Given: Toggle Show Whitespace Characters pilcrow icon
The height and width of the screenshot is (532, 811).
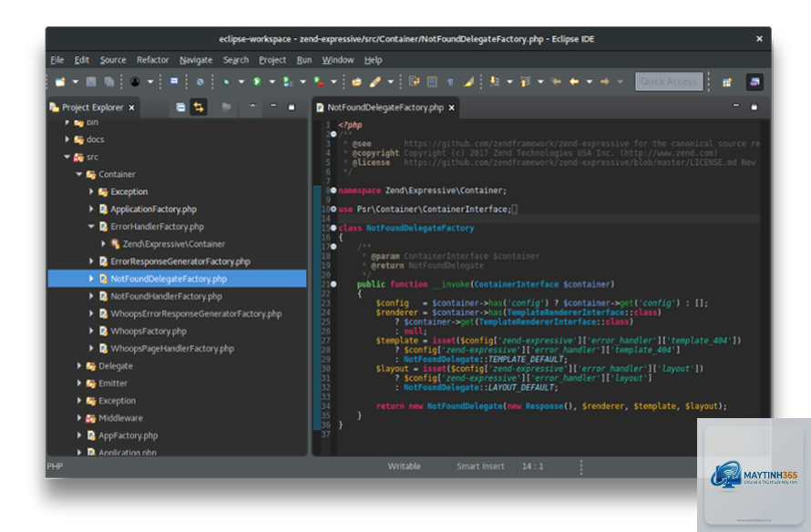Looking at the screenshot, I should tap(450, 82).
